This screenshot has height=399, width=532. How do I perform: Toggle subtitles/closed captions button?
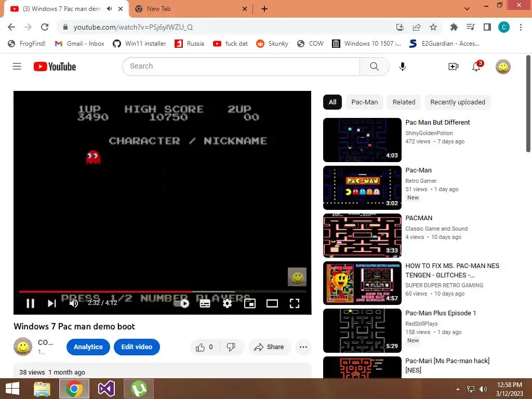[x=205, y=303]
